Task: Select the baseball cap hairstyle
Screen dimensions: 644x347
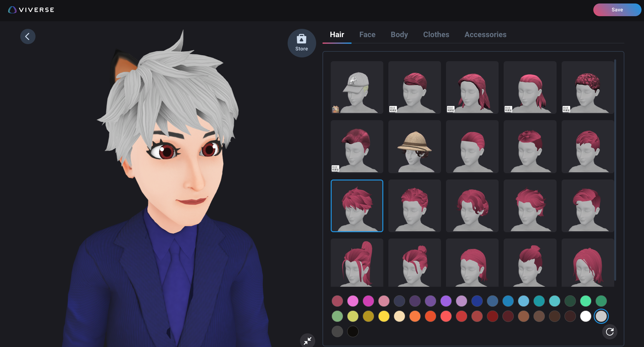Action: [x=357, y=88]
